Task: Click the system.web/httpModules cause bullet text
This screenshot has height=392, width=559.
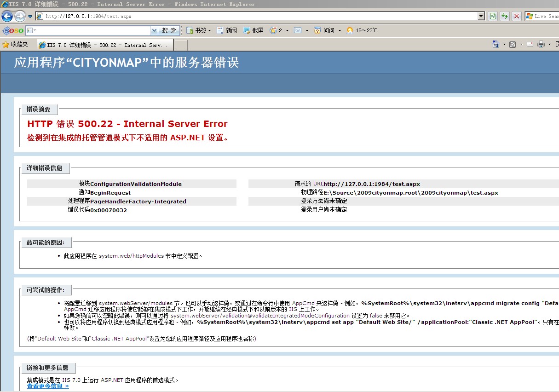Action: 133,256
